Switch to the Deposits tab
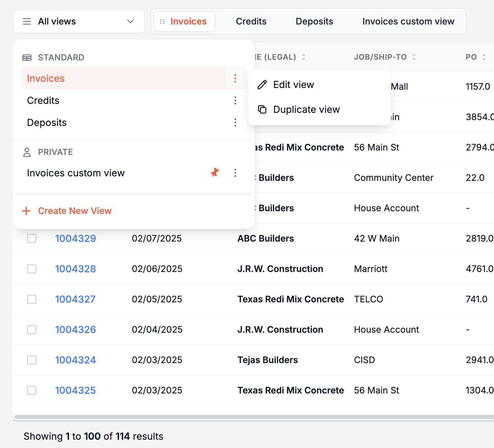 point(314,21)
